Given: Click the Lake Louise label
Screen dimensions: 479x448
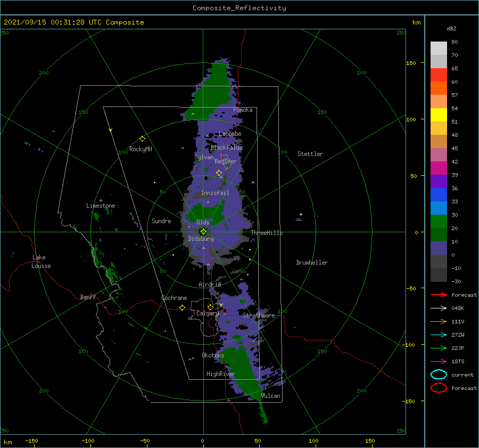Looking at the screenshot, I should [41, 262].
